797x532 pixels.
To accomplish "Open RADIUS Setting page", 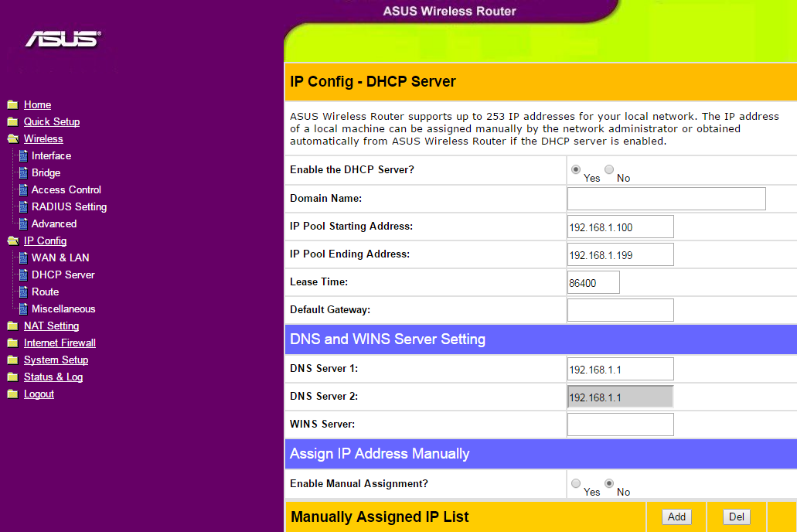I will point(69,207).
